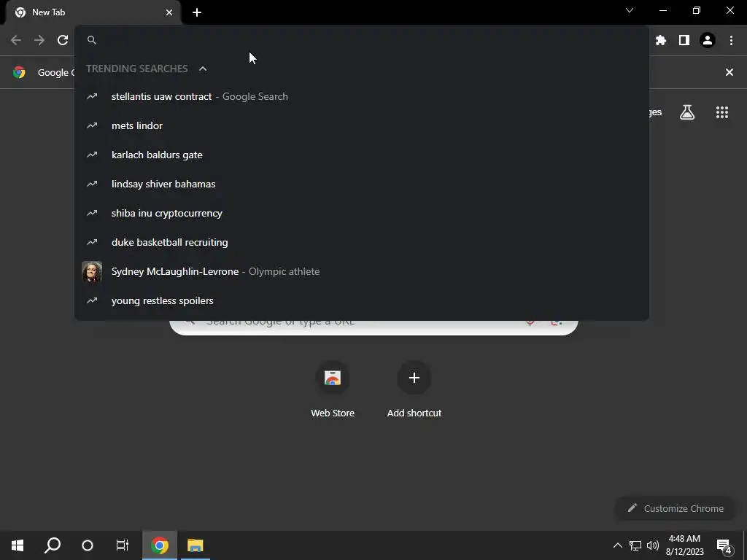The image size is (747, 560).
Task: Collapse the Trending Searches section
Action: click(x=203, y=69)
